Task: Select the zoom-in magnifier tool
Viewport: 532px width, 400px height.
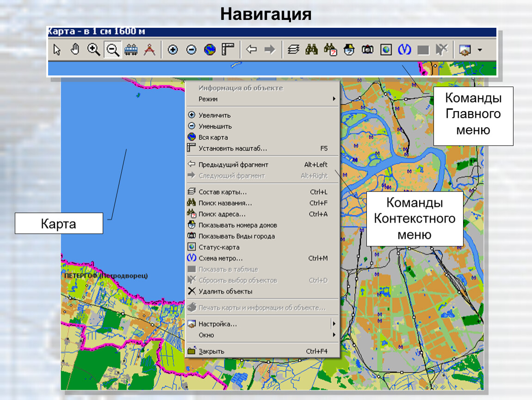Action: [93, 50]
